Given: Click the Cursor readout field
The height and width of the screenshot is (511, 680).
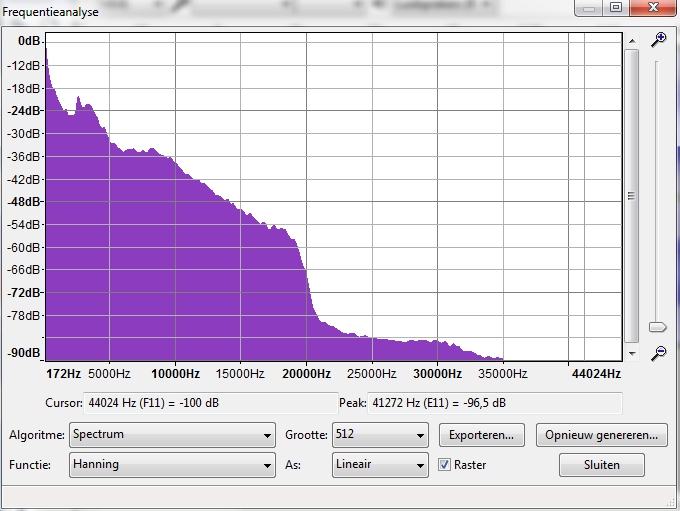Looking at the screenshot, I should [210, 403].
